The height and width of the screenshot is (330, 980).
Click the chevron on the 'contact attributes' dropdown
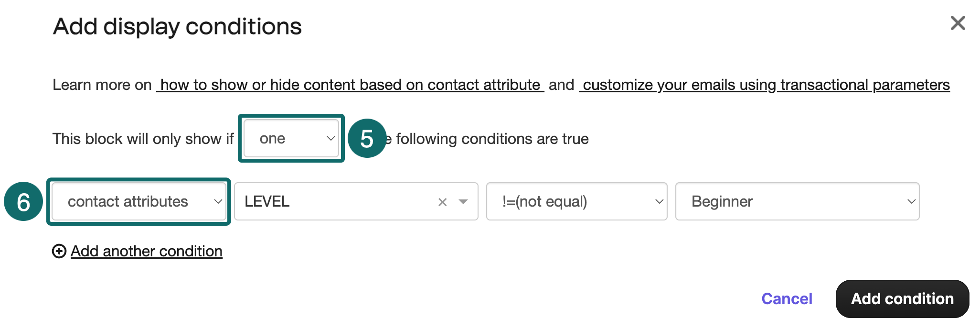click(219, 201)
